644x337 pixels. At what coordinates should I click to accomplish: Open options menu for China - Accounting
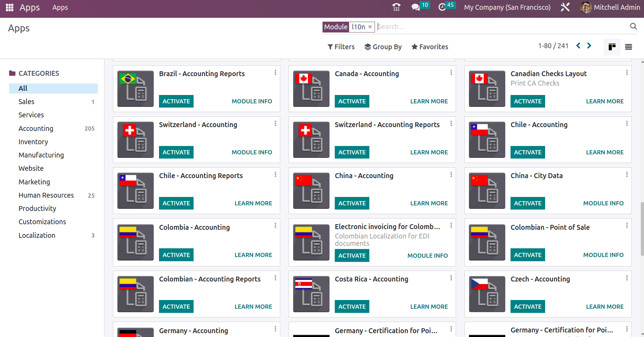click(451, 174)
